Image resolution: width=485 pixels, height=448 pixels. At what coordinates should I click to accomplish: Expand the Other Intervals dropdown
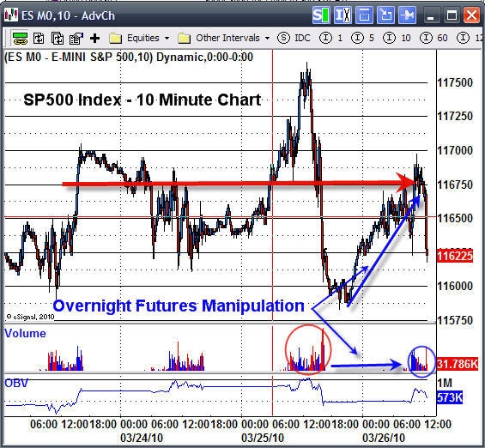(x=224, y=39)
